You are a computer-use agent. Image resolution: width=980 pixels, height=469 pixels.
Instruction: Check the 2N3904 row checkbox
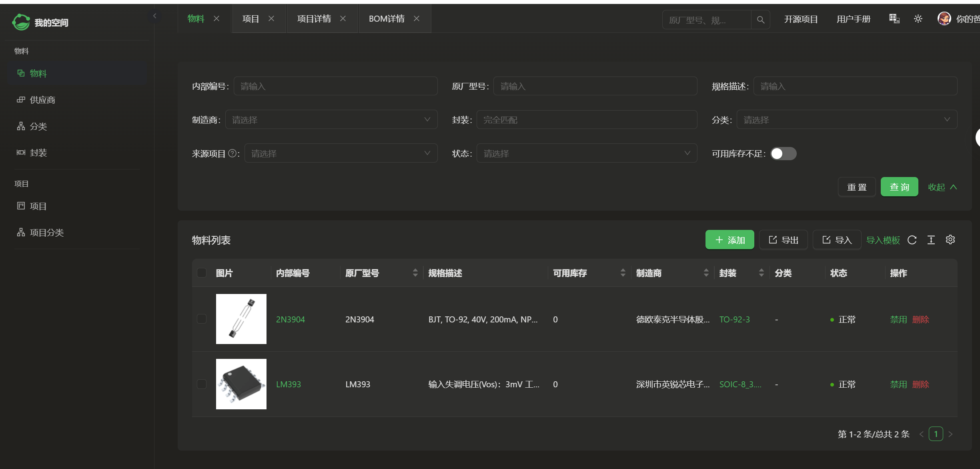[x=202, y=319]
